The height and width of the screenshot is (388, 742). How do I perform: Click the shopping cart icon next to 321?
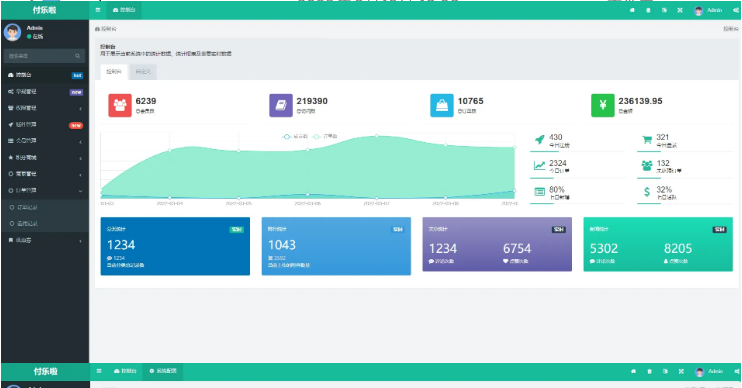647,140
